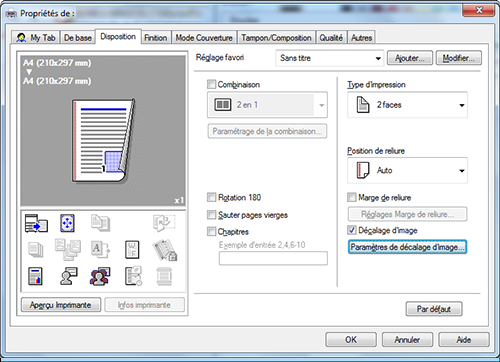Open the Mode Couverture tab
Image resolution: width=500 pixels, height=362 pixels.
click(x=204, y=38)
